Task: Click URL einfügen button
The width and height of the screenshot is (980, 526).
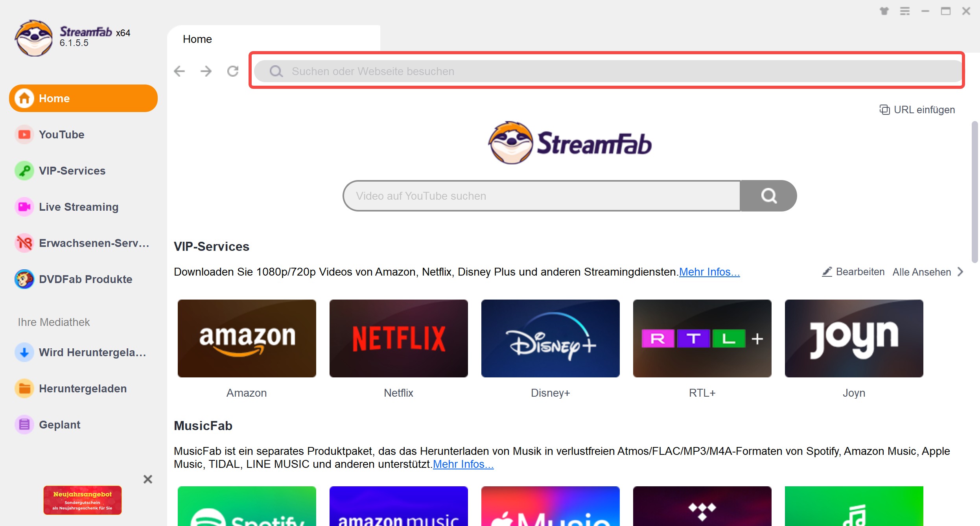Action: (917, 110)
